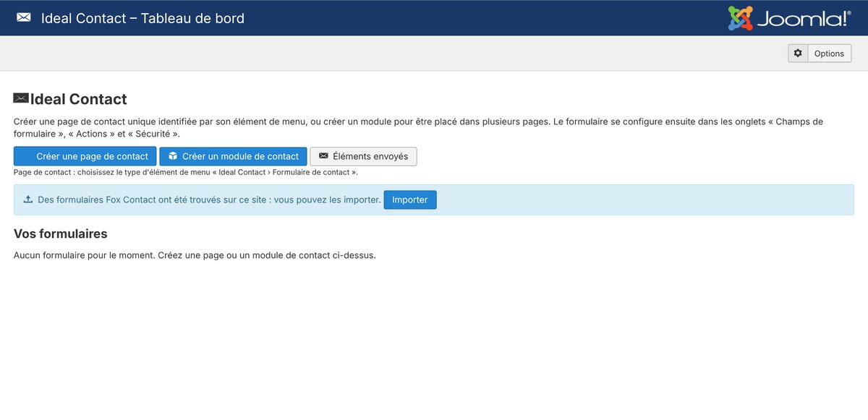Screen dimensions: 868x420
Task: Open the Éléments envoyés list
Action: tap(363, 156)
